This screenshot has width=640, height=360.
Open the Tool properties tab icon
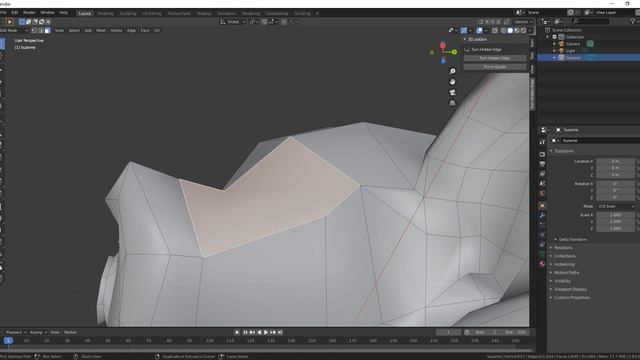point(542,142)
